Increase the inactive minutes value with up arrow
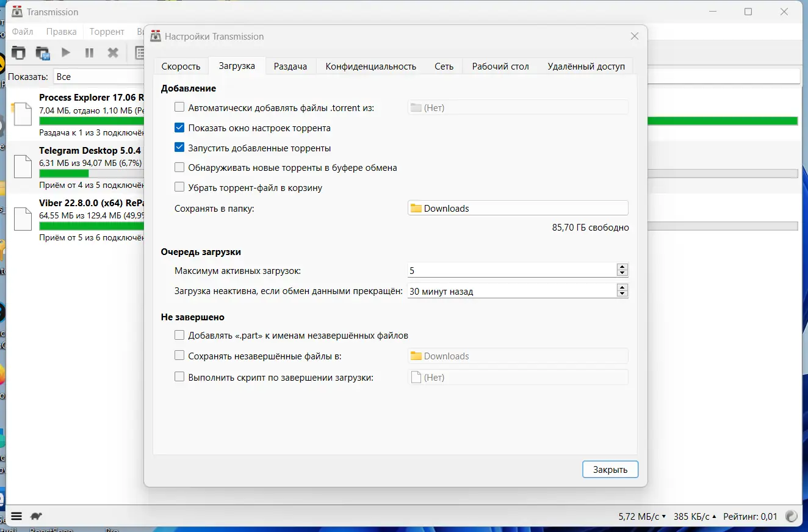The image size is (808, 532). [x=622, y=287]
